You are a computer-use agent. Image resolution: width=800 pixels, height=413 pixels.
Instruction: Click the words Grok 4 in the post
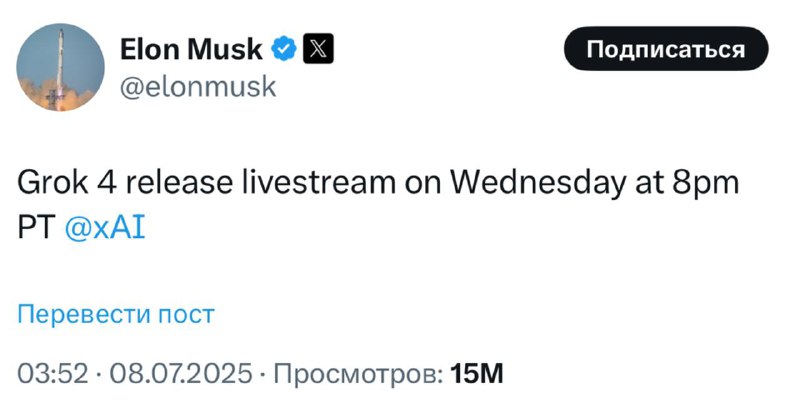[x=67, y=183]
